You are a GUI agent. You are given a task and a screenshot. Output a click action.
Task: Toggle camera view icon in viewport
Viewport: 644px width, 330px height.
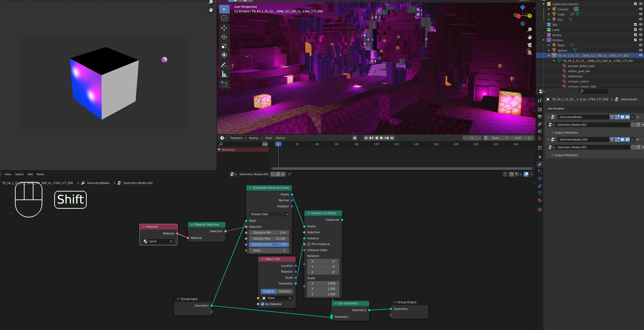coord(530,45)
